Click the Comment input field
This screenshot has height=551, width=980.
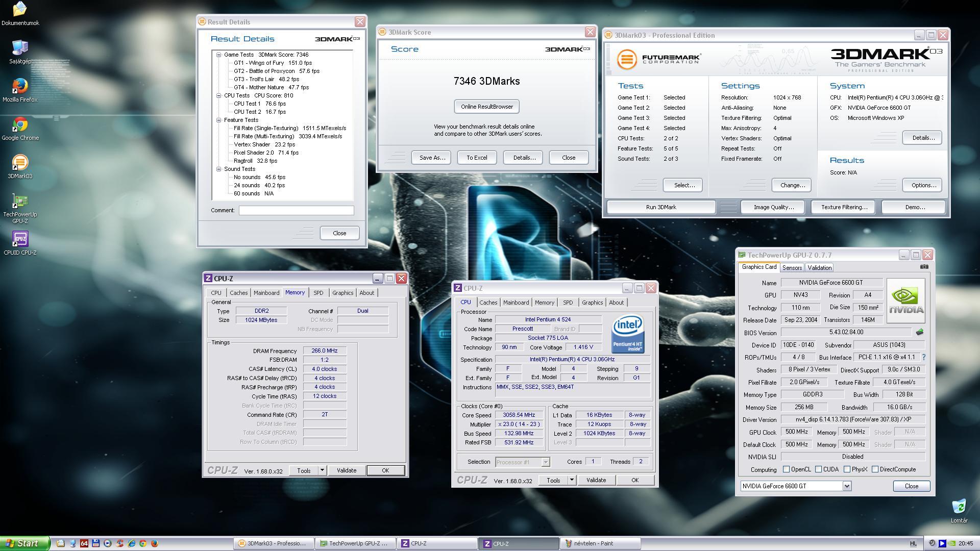(296, 210)
